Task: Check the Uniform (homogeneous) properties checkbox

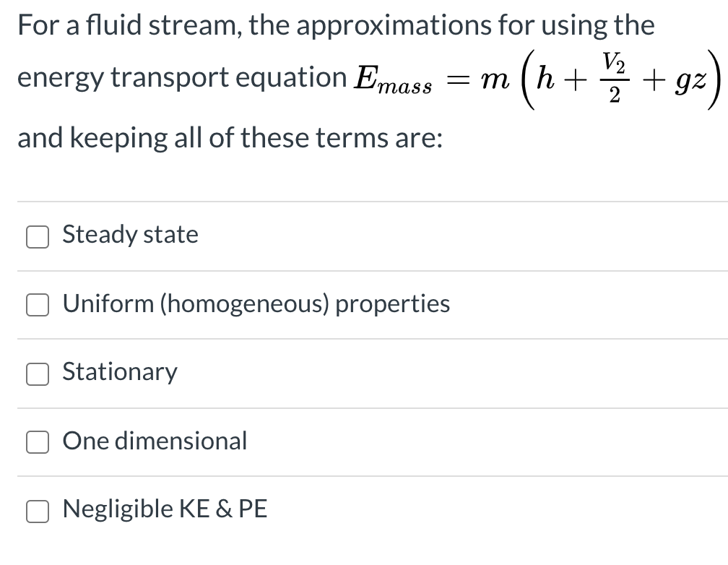Action: coord(37,305)
